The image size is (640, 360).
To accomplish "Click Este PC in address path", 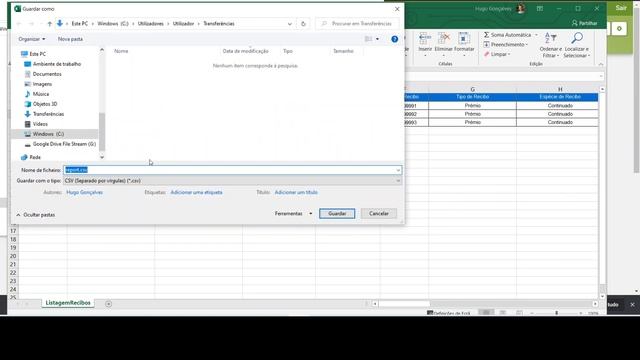I will tap(80, 24).
